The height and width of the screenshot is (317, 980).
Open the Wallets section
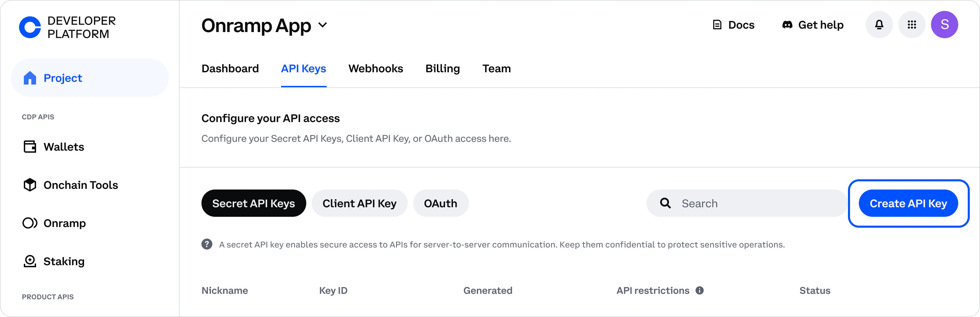point(64,147)
